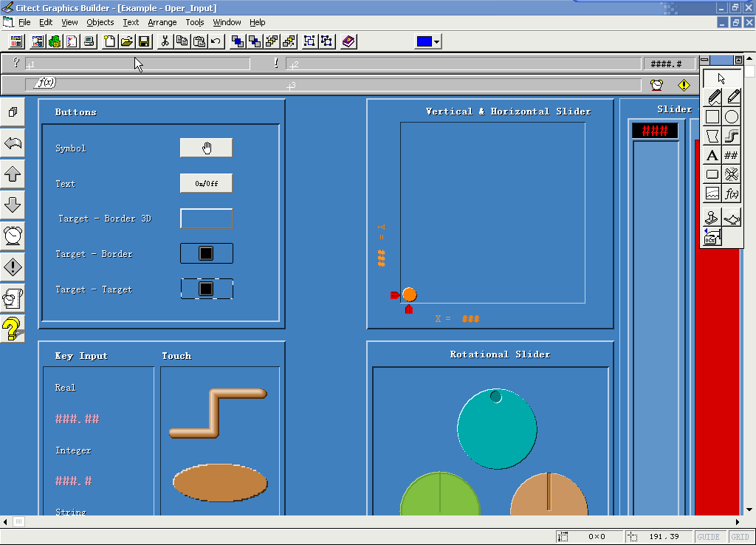Click the orange circle slider knob
This screenshot has height=545, width=756.
409,295
